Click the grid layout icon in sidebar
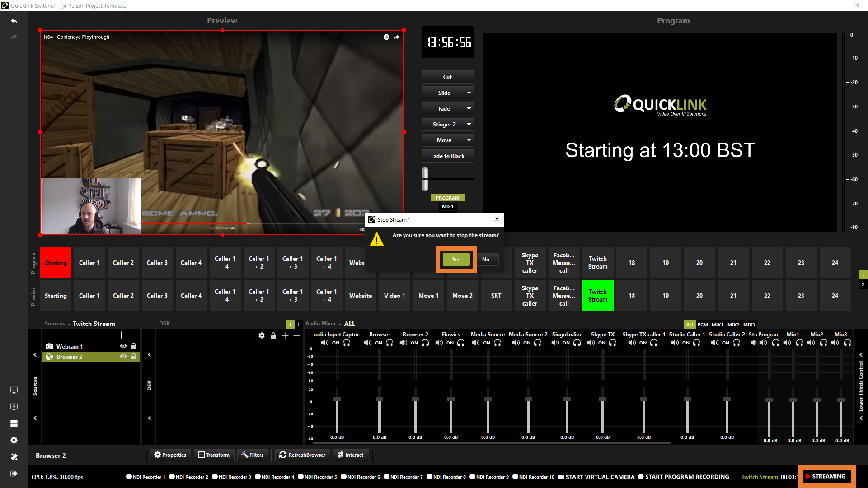The image size is (868, 488). (14, 423)
